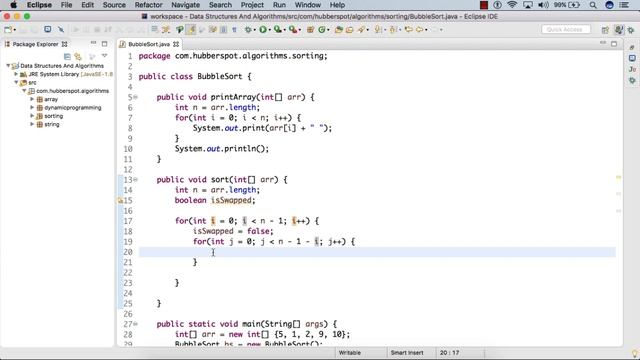Click the Debug bug icon in toolbar
640x360 pixels.
tap(248, 29)
